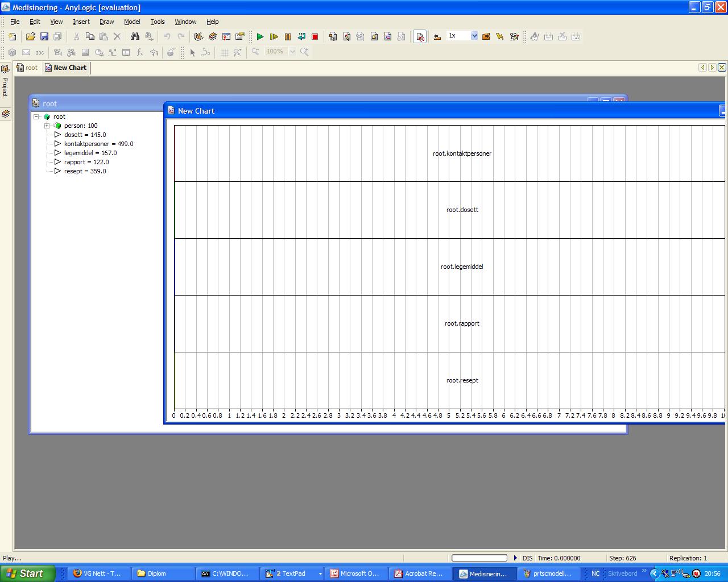Select kontaktpersoner = 499.0 tree item
The image size is (728, 582).
pyautogui.click(x=98, y=144)
